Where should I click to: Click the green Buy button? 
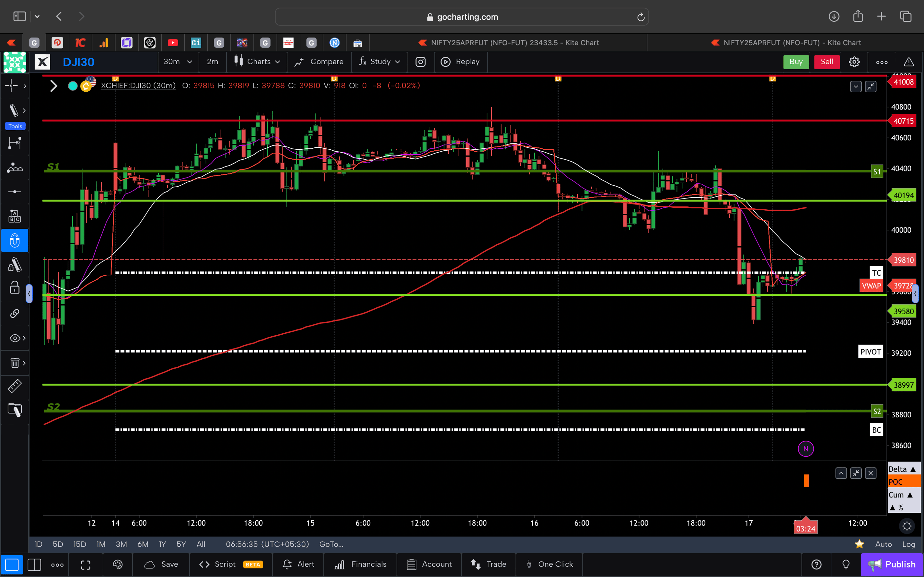[796, 61]
